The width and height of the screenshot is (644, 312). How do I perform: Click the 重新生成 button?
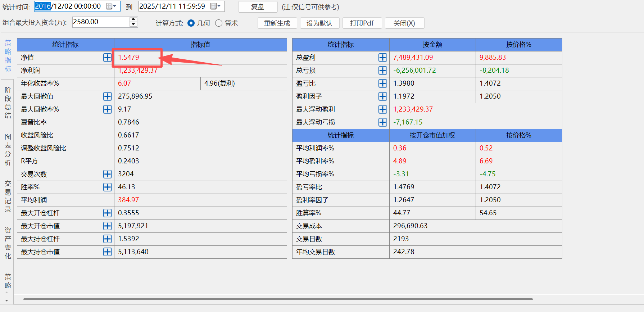point(277,23)
